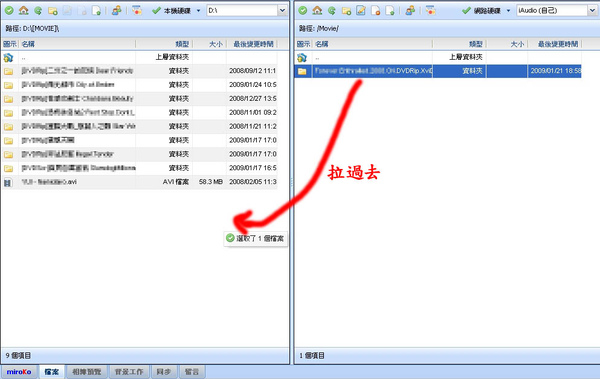Viewport: 600px width, 379px height.
Task: Select right pane DVDRip.XviD folder row
Action: point(438,71)
